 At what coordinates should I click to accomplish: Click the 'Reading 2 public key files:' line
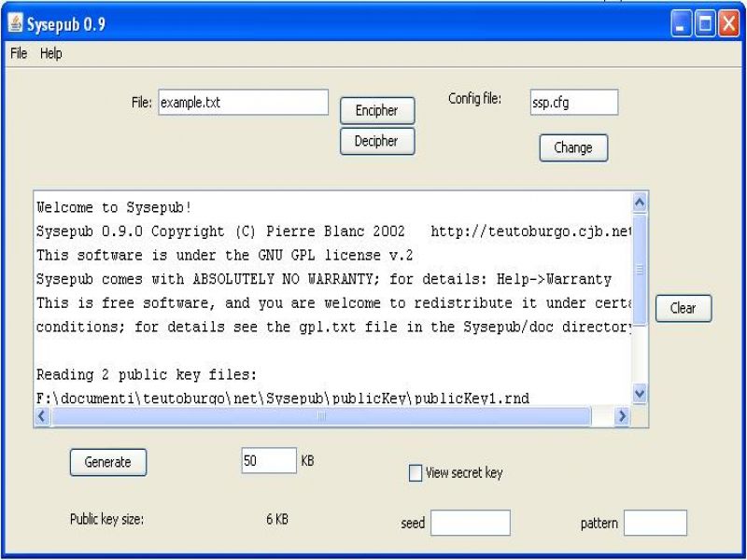click(147, 375)
